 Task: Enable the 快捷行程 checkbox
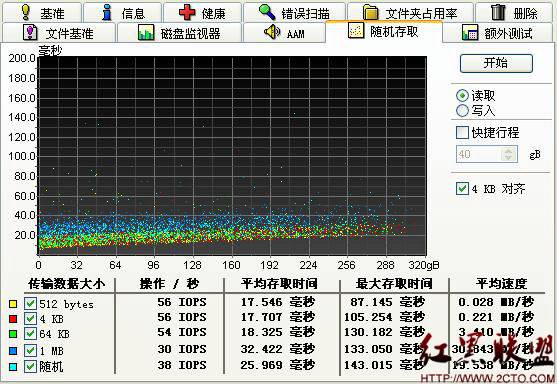pyautogui.click(x=462, y=132)
